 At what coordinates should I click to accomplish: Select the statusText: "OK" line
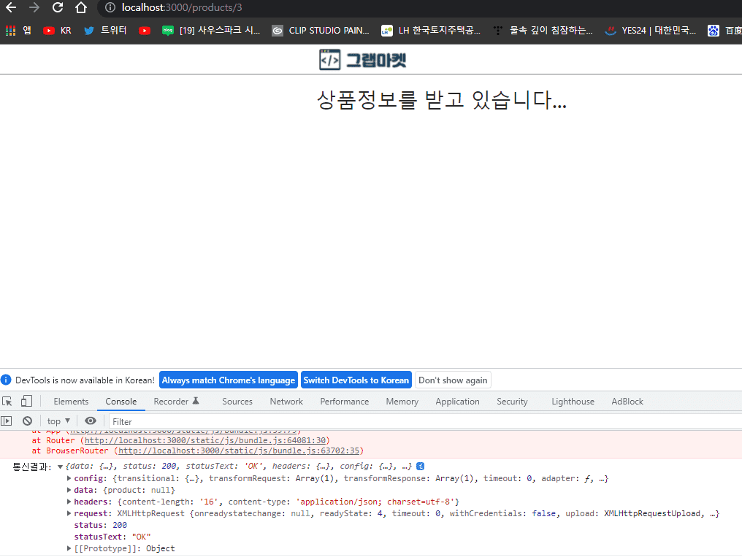point(112,537)
